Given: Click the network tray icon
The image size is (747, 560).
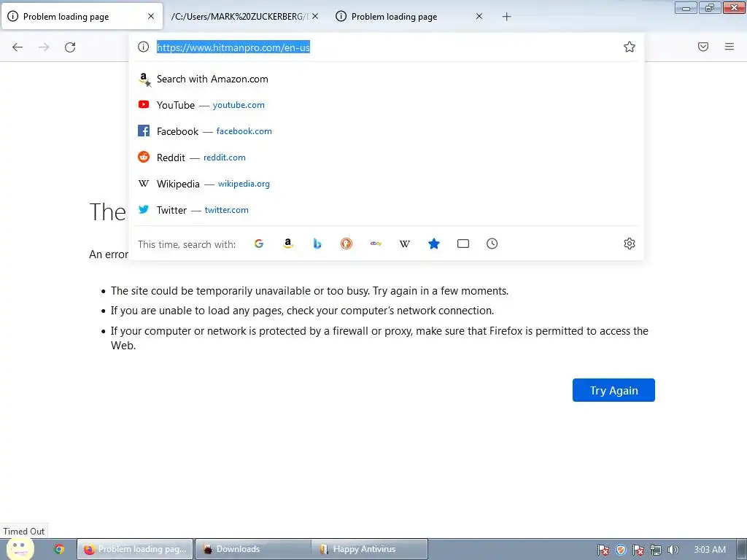Looking at the screenshot, I should coord(656,550).
